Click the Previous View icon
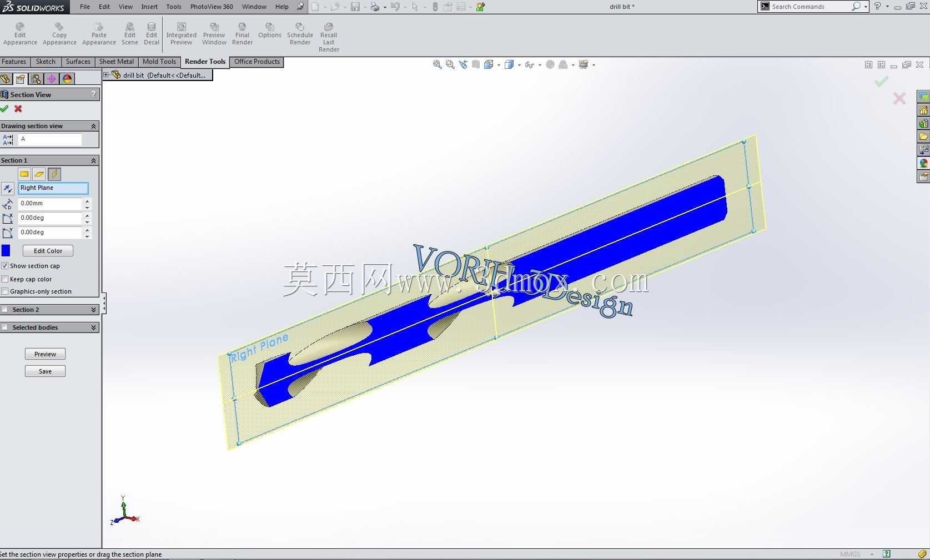This screenshot has width=930, height=560. (463, 64)
